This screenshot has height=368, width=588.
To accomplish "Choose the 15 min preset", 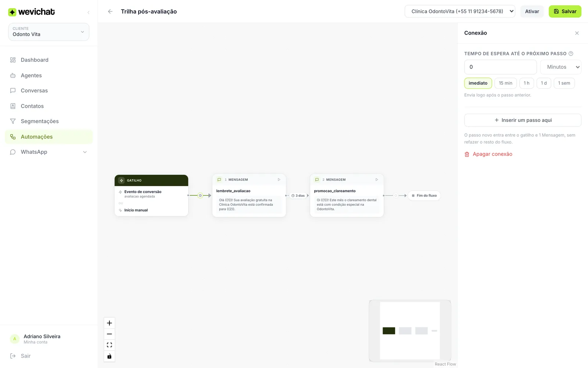I will [506, 83].
